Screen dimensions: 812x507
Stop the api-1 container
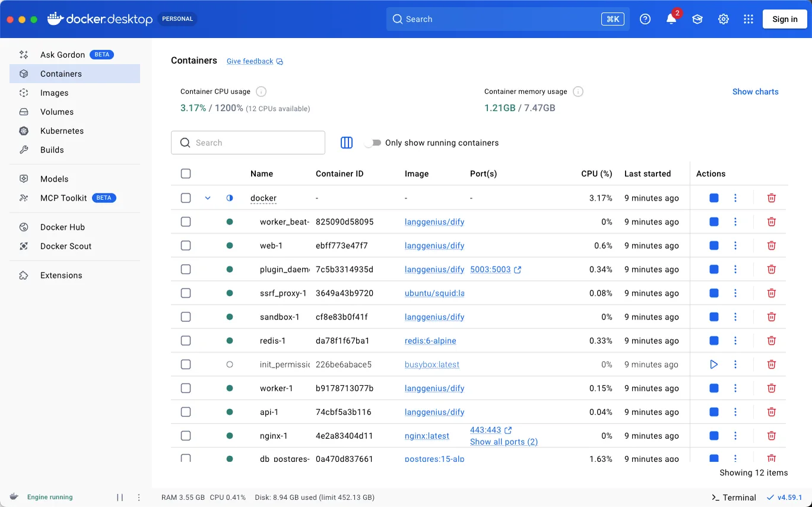(x=714, y=411)
